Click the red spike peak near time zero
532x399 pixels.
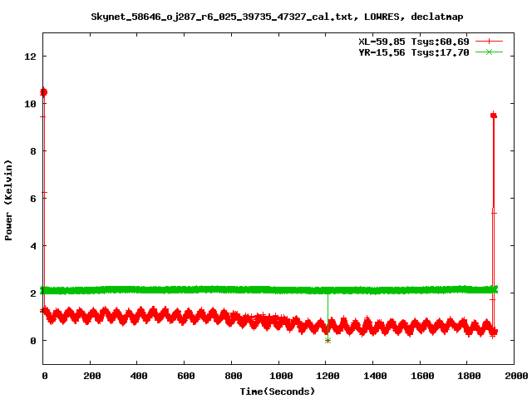[43, 92]
